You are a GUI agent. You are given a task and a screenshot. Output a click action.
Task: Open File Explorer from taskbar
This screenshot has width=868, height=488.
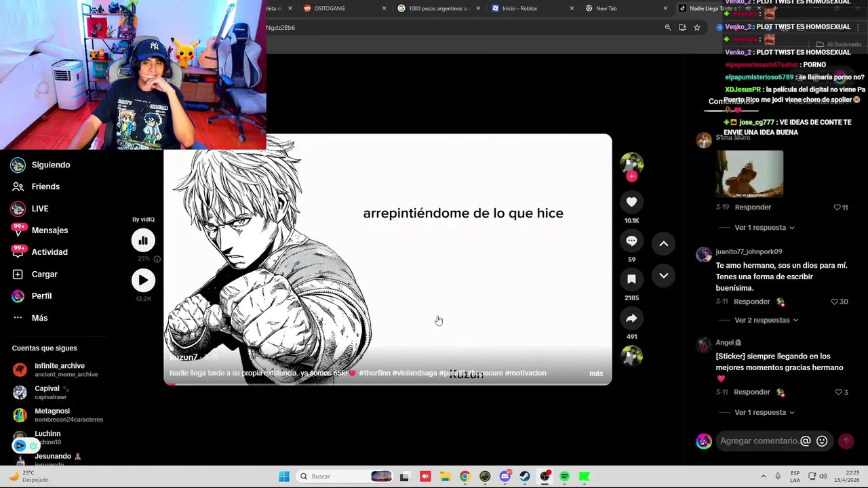(x=445, y=476)
